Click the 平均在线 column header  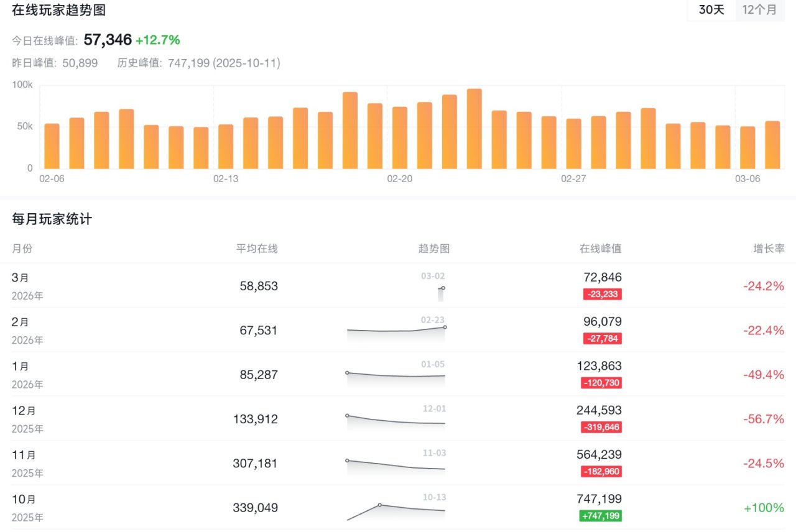257,249
